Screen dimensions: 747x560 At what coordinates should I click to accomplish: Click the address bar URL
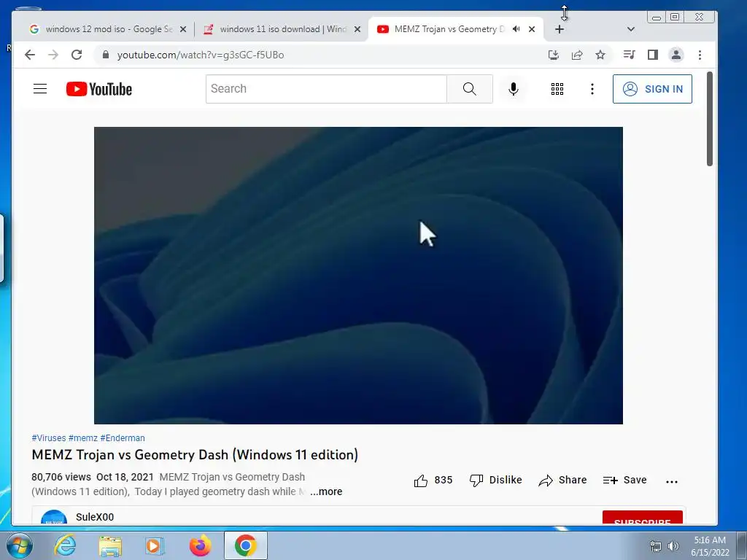tap(201, 55)
